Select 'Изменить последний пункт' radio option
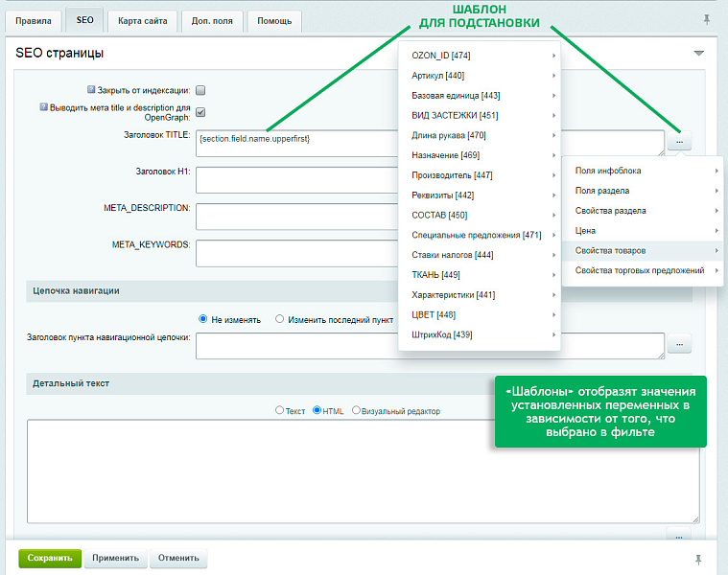Screen dimensions: 728x575 pos(279,319)
